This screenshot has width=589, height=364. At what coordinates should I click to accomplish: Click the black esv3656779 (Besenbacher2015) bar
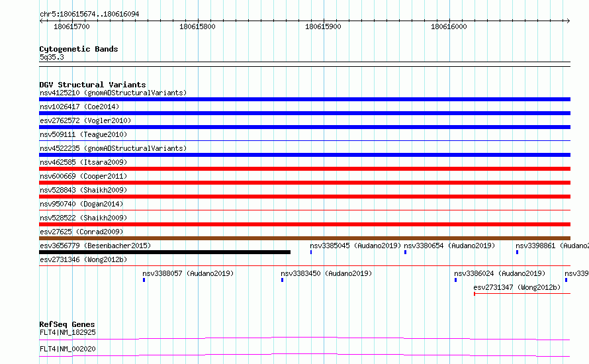tap(165, 252)
